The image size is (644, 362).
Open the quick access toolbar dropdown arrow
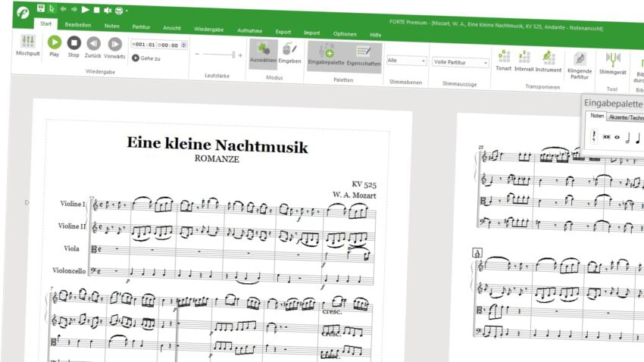[x=127, y=11]
